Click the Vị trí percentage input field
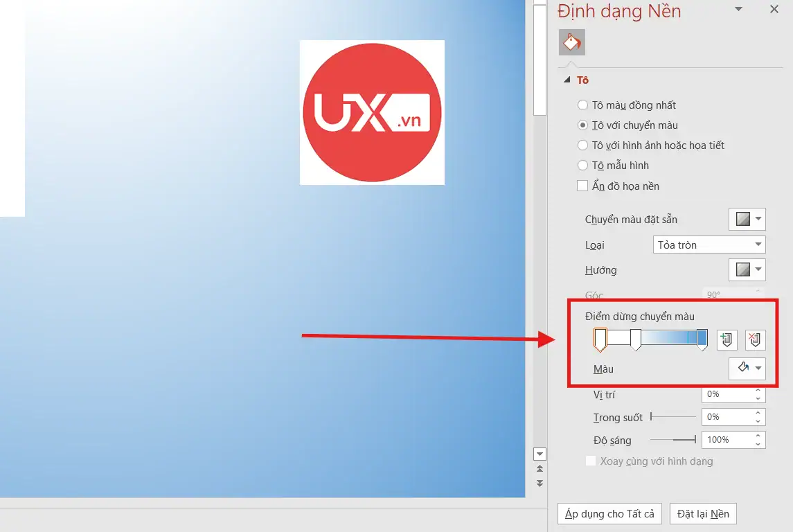 pos(727,394)
